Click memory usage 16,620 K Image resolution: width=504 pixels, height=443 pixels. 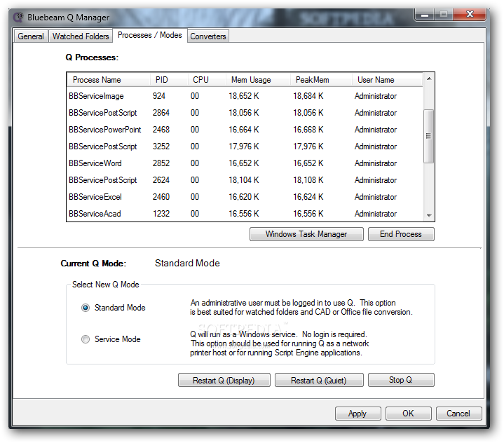[244, 197]
